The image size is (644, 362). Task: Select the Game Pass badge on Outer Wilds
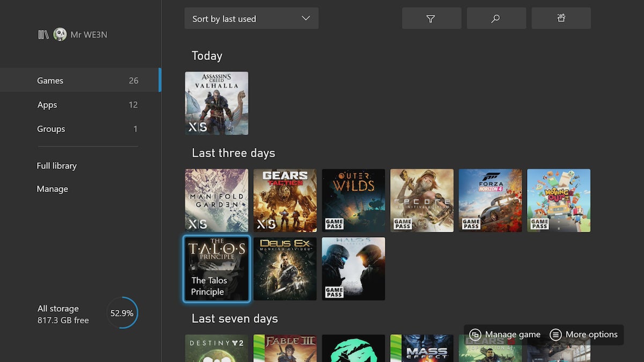333,223
